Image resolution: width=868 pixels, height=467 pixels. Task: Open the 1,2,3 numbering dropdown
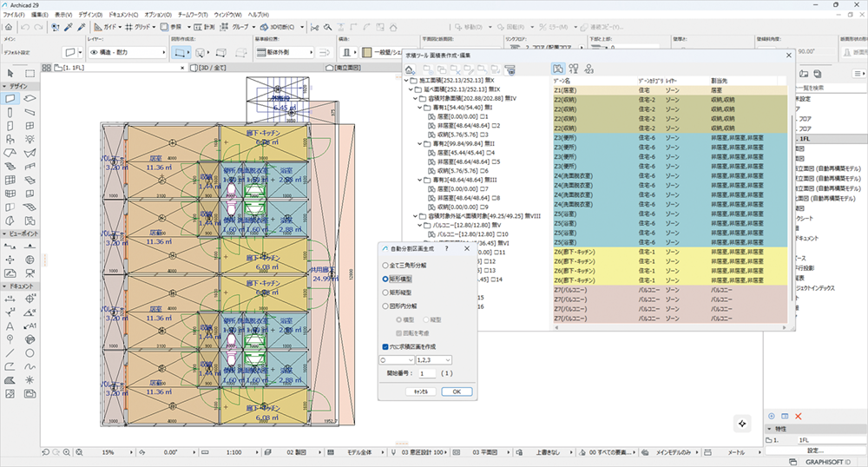[435, 359]
